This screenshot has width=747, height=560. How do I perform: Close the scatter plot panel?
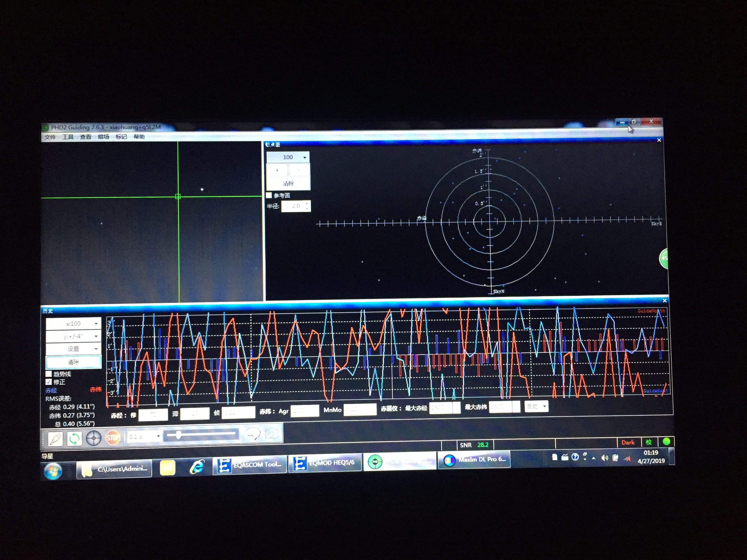tap(659, 140)
